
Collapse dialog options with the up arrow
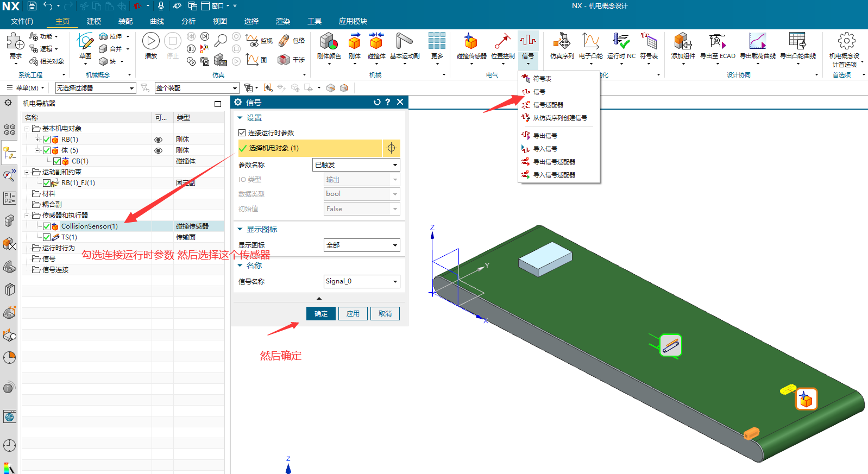(319, 298)
